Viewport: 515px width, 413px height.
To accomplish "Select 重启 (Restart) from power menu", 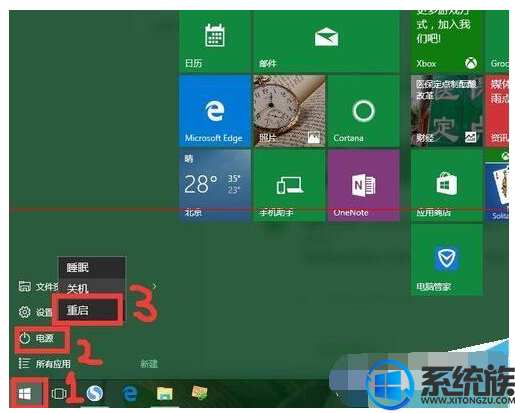I will pyautogui.click(x=88, y=310).
